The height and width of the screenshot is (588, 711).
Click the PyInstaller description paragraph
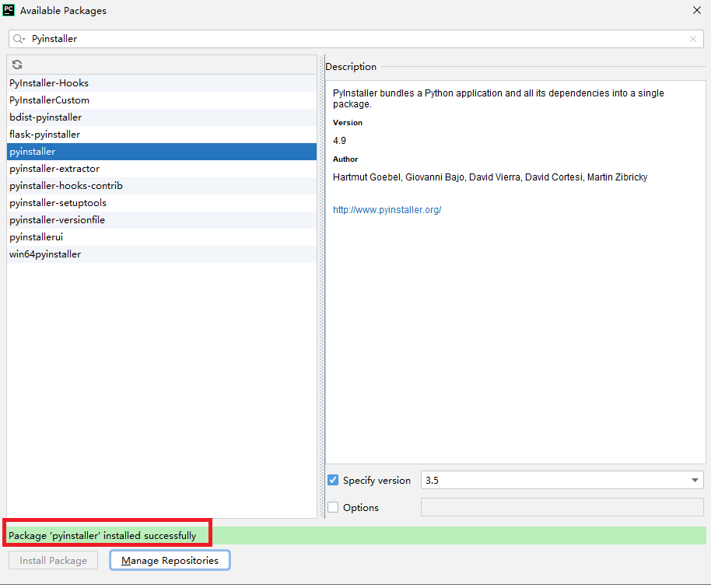pyautogui.click(x=498, y=98)
